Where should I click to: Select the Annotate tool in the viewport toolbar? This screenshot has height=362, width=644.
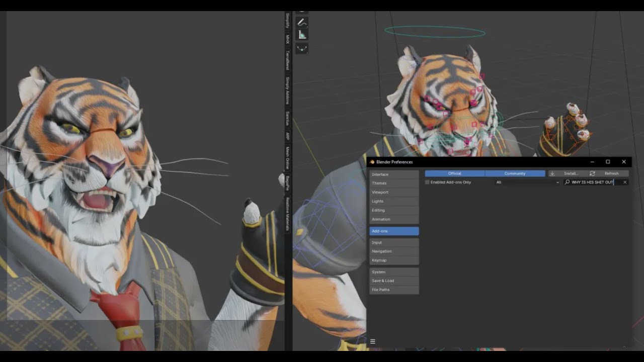[302, 23]
